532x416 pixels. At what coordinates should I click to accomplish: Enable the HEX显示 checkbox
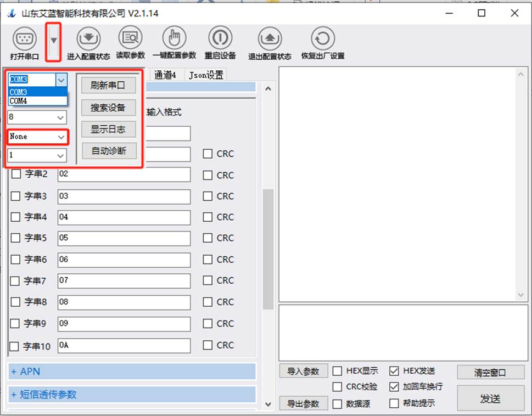click(338, 372)
